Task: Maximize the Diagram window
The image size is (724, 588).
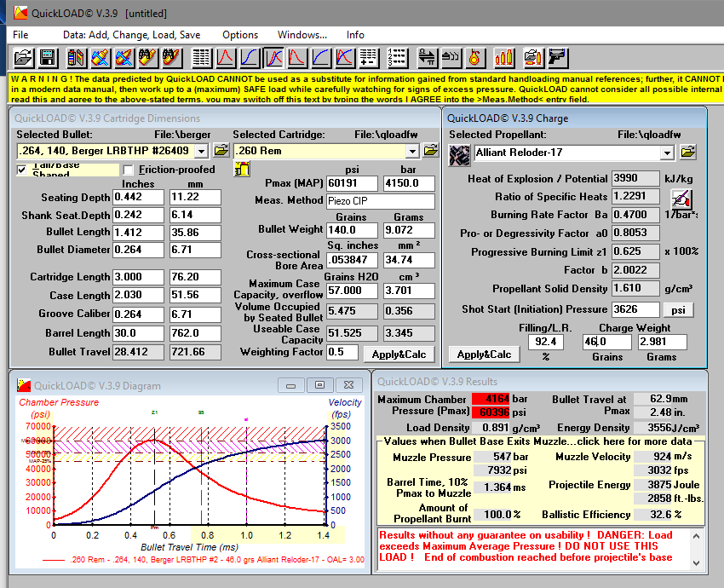Action: click(319, 385)
